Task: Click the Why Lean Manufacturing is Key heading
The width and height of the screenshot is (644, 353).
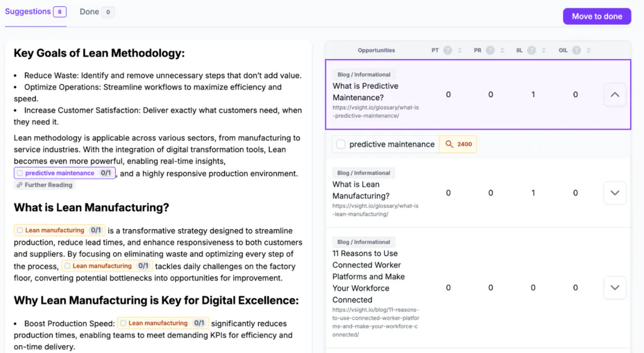Action: 156,300
